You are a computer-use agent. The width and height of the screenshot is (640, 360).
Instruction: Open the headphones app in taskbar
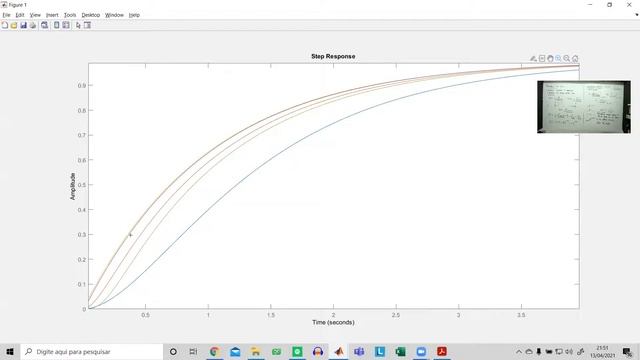click(318, 351)
